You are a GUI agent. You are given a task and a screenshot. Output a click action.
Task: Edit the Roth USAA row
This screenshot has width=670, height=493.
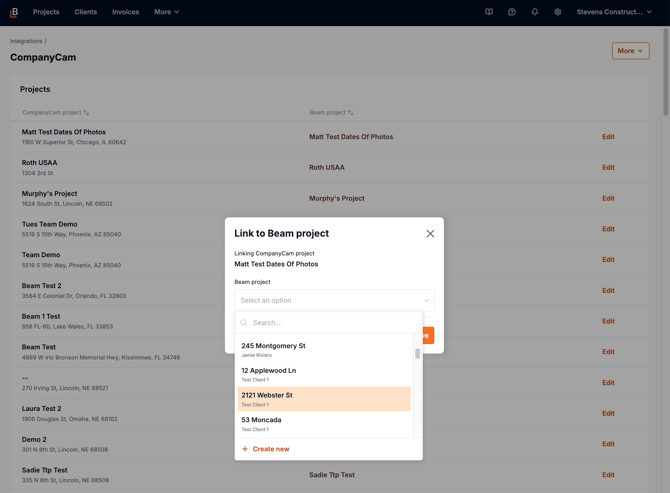click(608, 167)
